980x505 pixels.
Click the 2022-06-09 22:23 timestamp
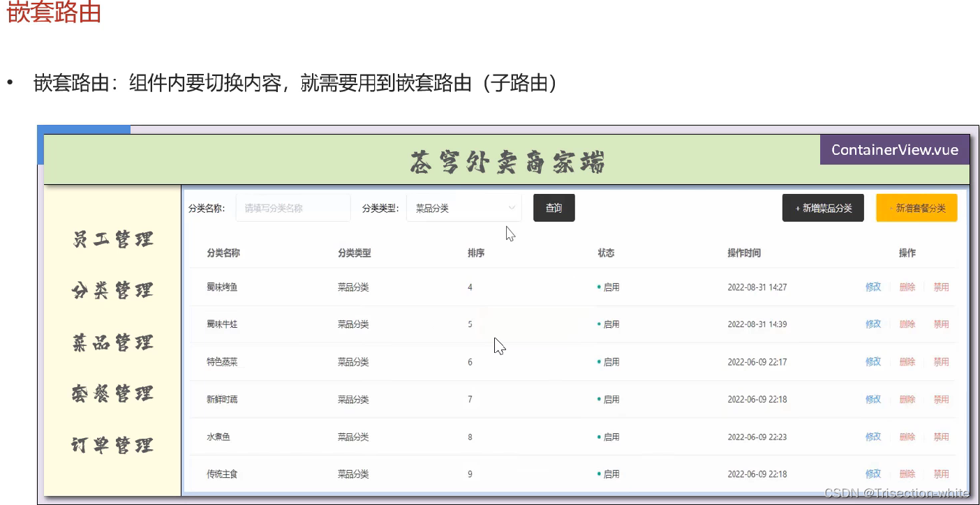tap(757, 437)
